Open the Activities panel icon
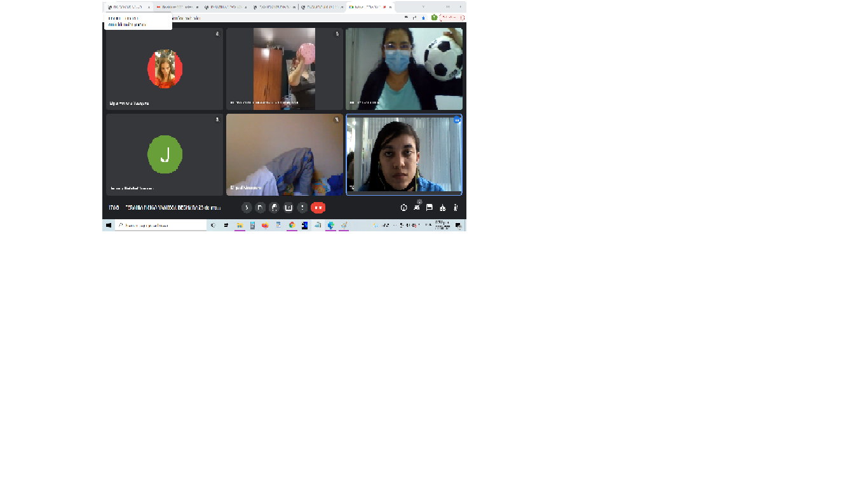This screenshot has width=868, height=488. [x=443, y=208]
